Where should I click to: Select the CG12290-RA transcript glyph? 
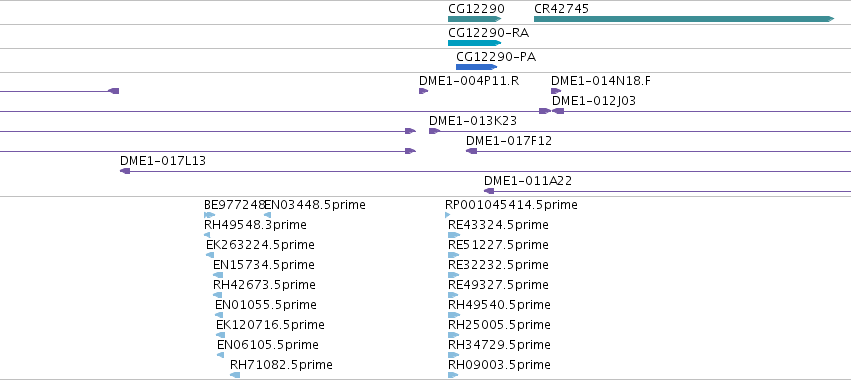coord(474,43)
